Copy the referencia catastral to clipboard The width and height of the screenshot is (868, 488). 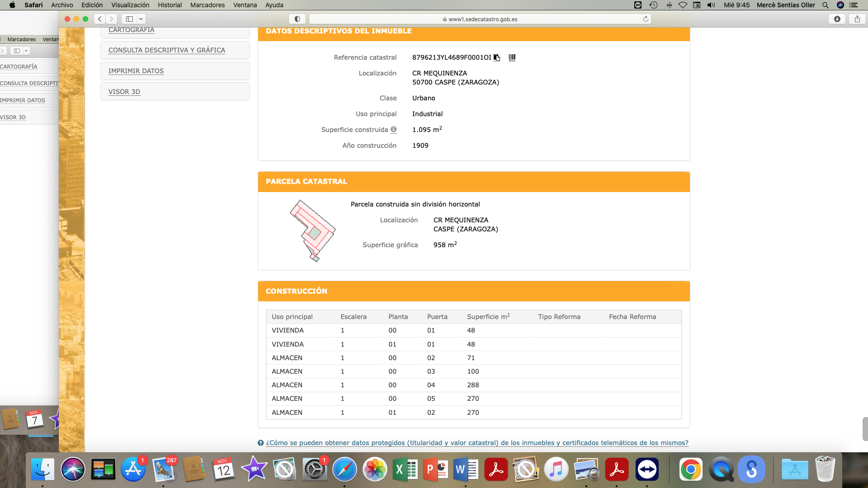497,57
